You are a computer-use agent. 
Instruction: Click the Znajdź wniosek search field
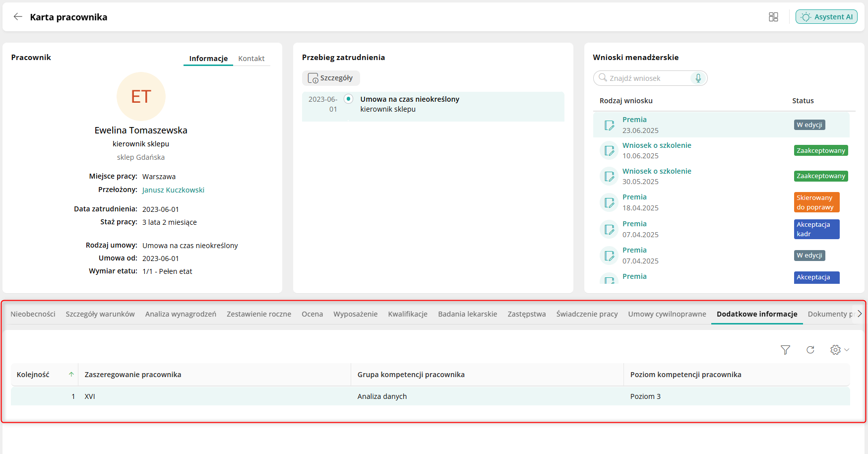[x=650, y=78]
